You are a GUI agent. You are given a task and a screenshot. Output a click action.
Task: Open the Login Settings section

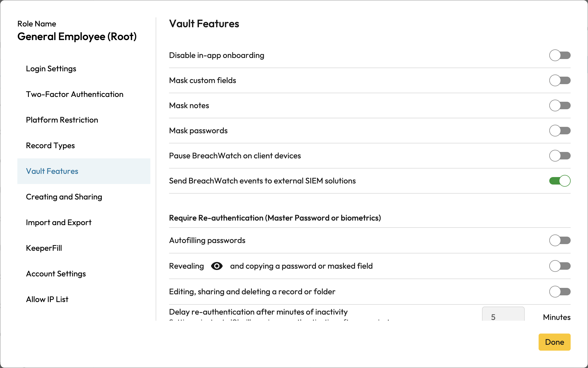[x=51, y=69]
